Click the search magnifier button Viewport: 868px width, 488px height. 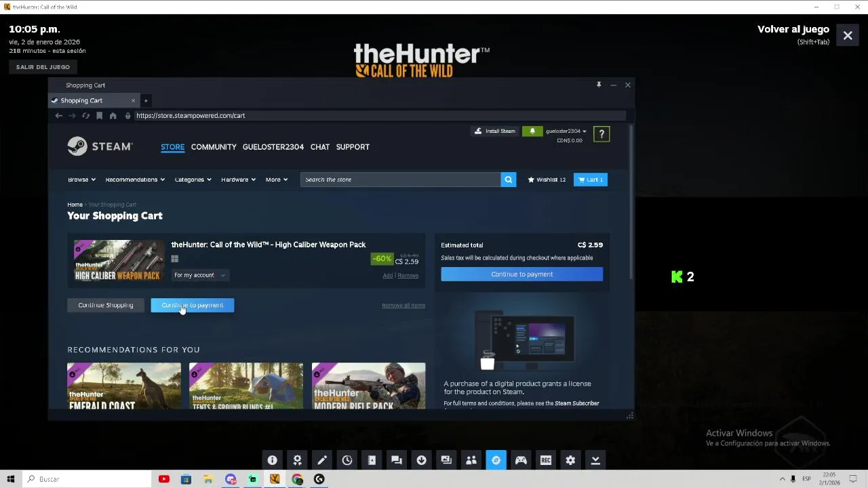pos(508,180)
